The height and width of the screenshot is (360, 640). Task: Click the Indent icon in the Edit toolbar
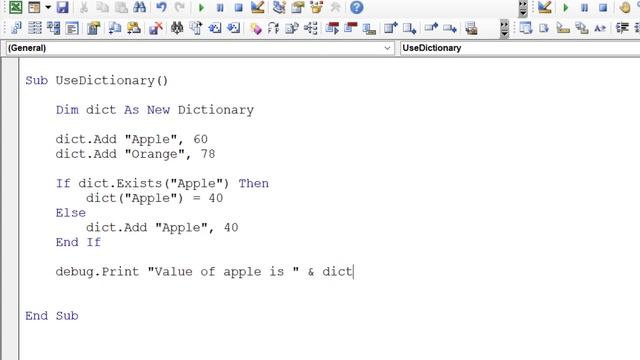tap(622, 28)
